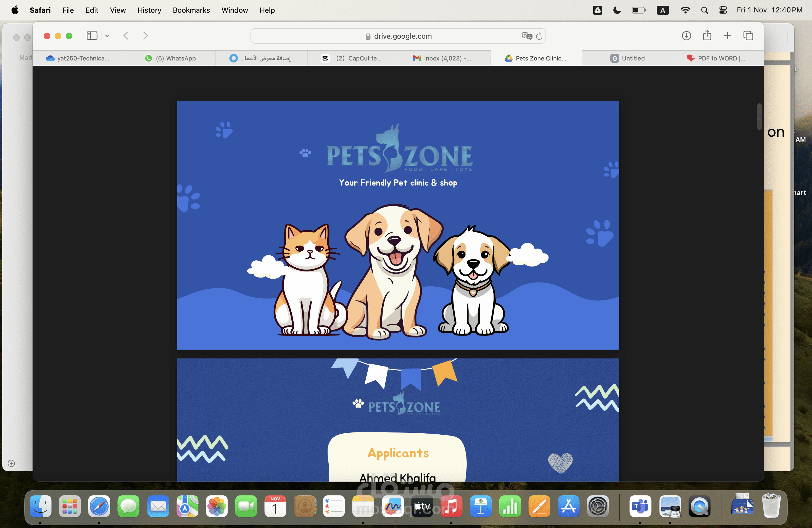Click the battery status icon
Screen dimensions: 812x528
[639, 10]
